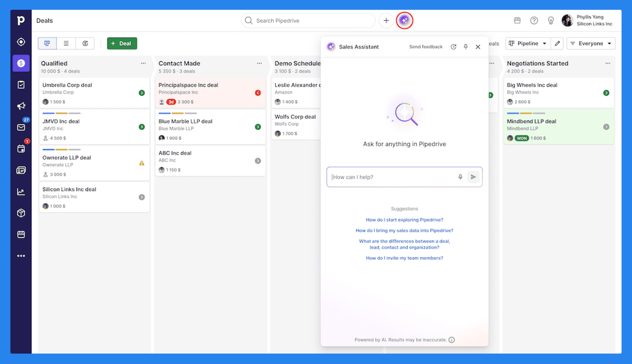Open the Contact Made column options menu
Image resolution: width=632 pixels, height=364 pixels.
[x=259, y=63]
